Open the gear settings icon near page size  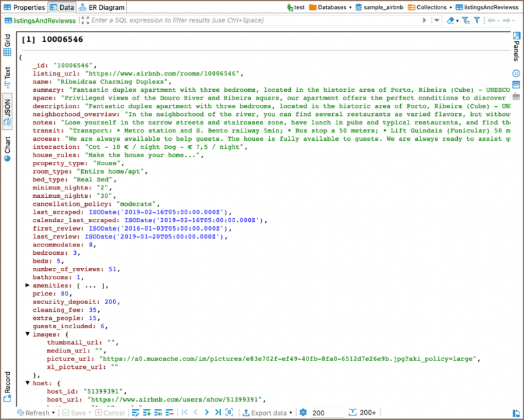(x=304, y=413)
